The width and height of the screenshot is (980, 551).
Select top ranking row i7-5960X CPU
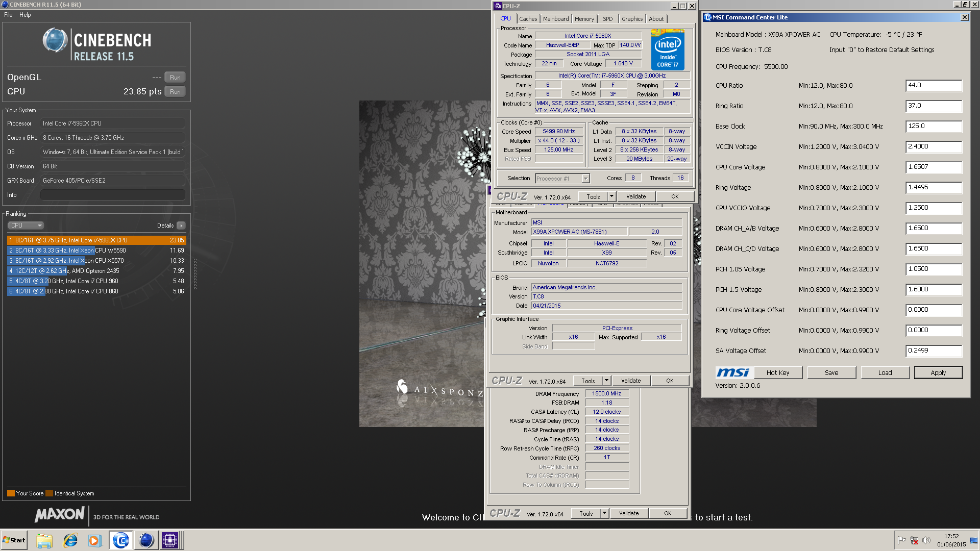tap(96, 240)
